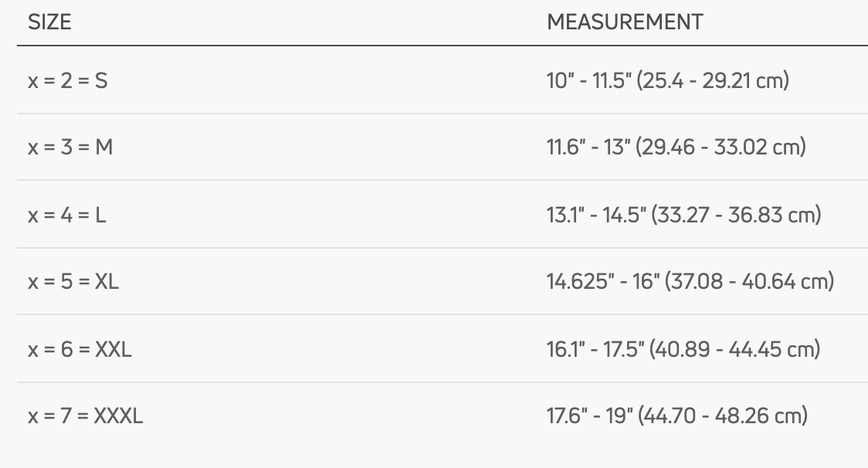Select the 'x = 2 = S' size cell
The image size is (868, 468).
[x=68, y=80]
